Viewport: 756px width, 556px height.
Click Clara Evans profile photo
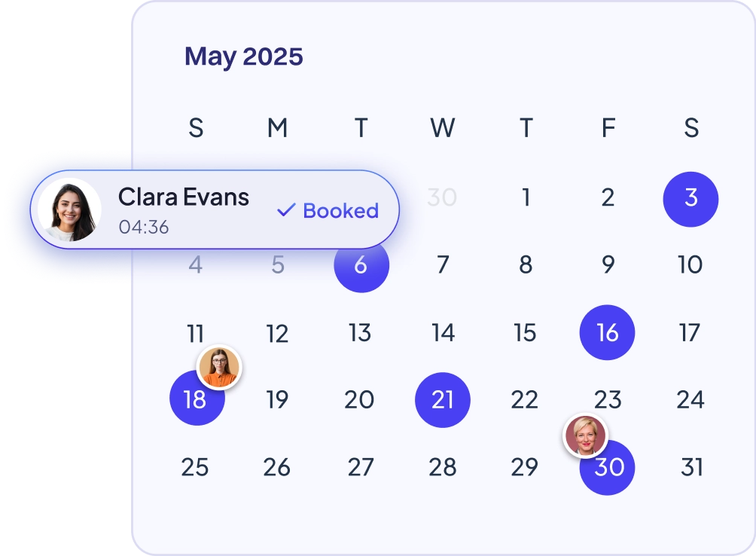[x=69, y=209]
